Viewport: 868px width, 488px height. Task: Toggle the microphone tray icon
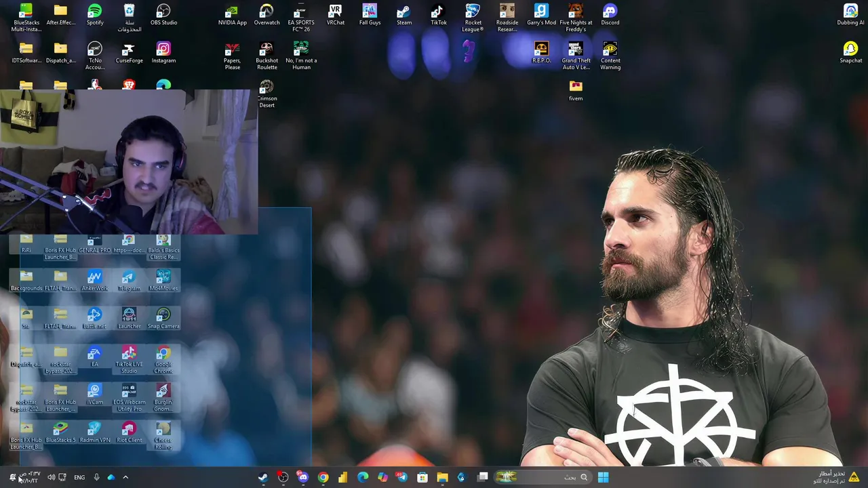pos(96,477)
